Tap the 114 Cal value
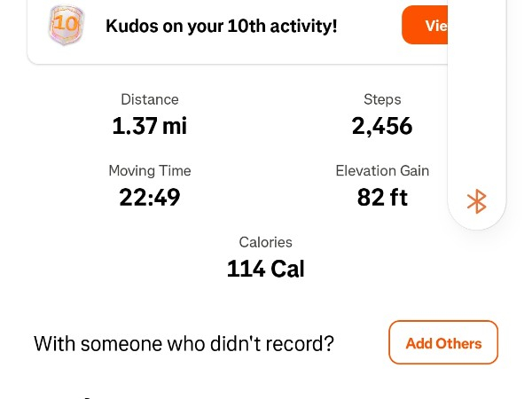Viewport: 532px width, 399px height. coord(265,269)
